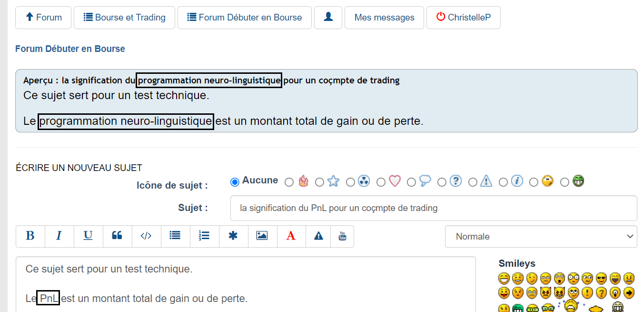644x312 pixels.
Task: Click the Forum Débuter en Bourse heading link
Action: 70,49
